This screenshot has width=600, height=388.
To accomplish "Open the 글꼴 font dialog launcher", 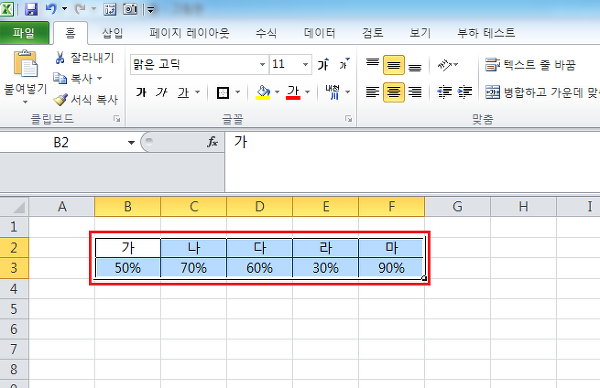I will [348, 119].
